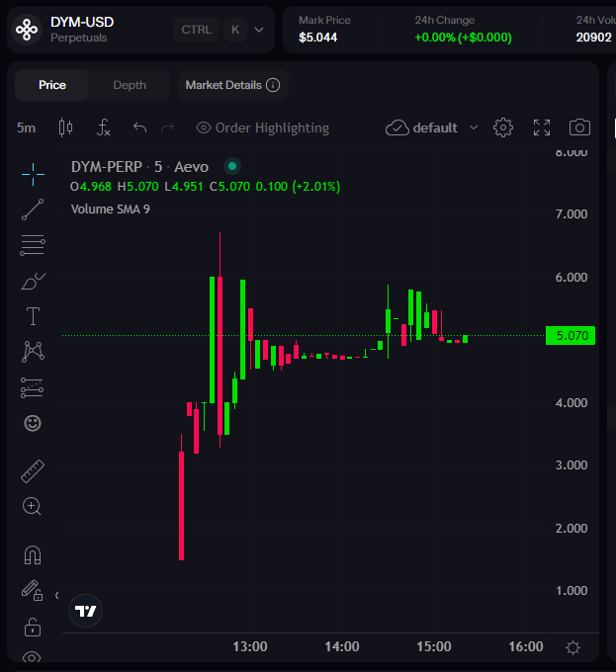The width and height of the screenshot is (616, 672).
Task: Expand the DYM-USD market selector chevron
Action: coord(259,30)
